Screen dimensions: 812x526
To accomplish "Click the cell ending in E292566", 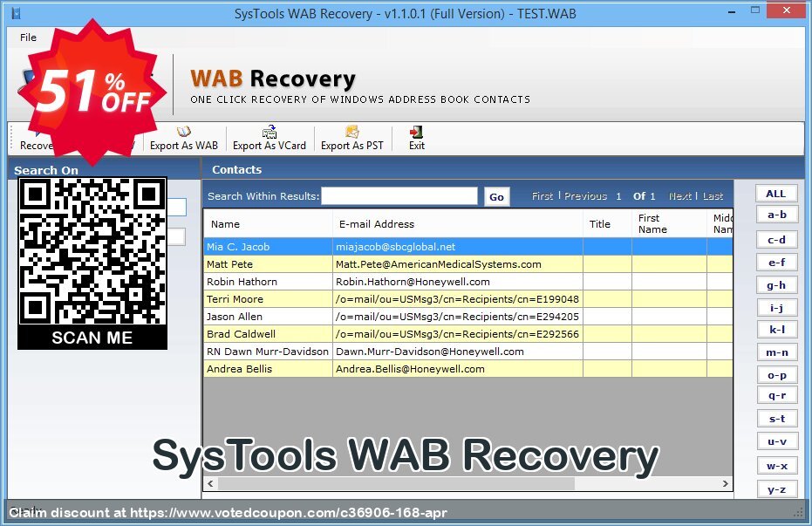I will coord(458,334).
